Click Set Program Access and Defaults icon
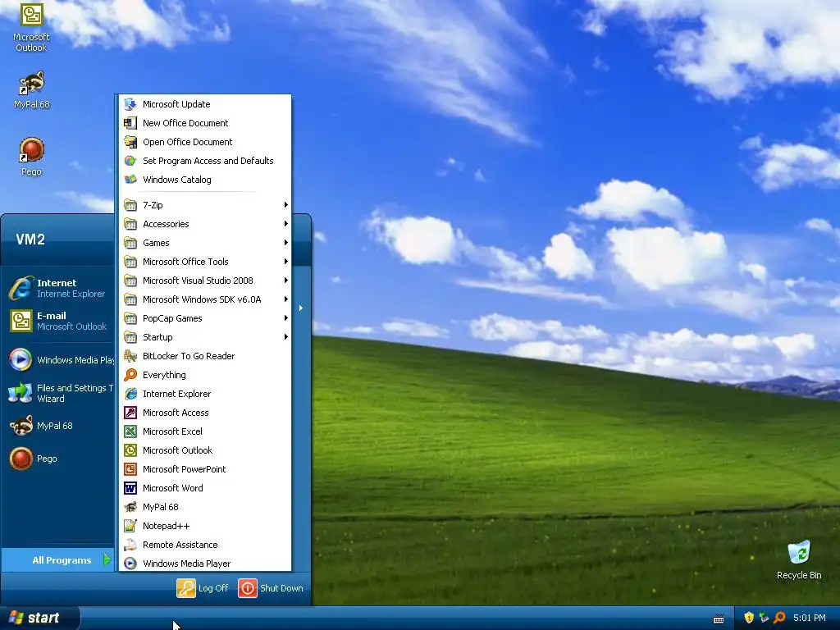 (x=130, y=161)
